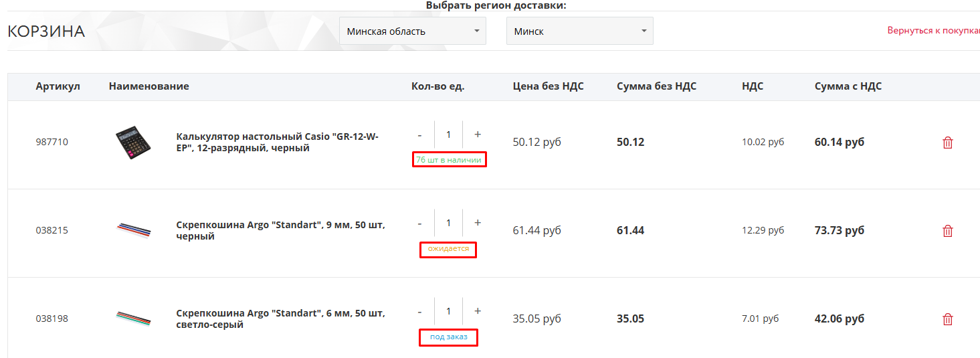Delete the light-gray Argo 6 mm binder
Screen dimensions: 980x358
pos(947,319)
